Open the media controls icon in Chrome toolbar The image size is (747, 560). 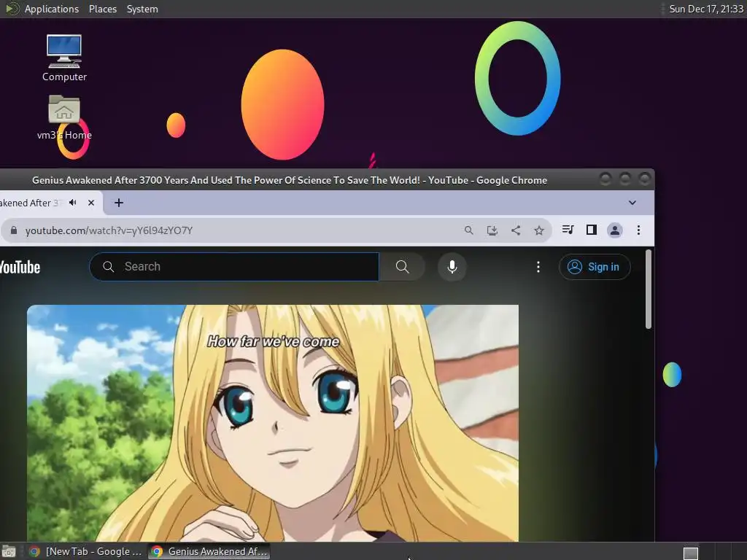(568, 230)
